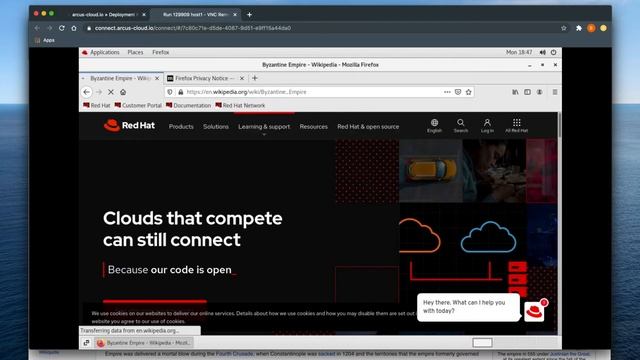Click the Log in user icon

(487, 125)
